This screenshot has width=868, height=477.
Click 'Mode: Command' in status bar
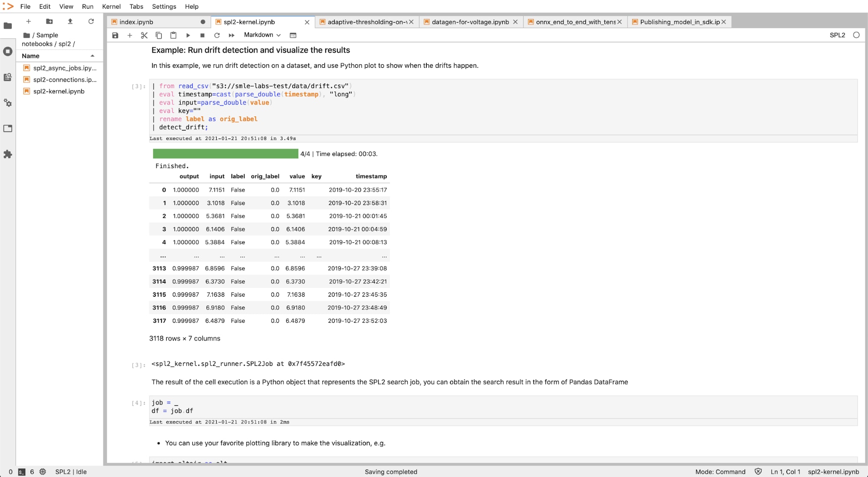click(x=720, y=472)
